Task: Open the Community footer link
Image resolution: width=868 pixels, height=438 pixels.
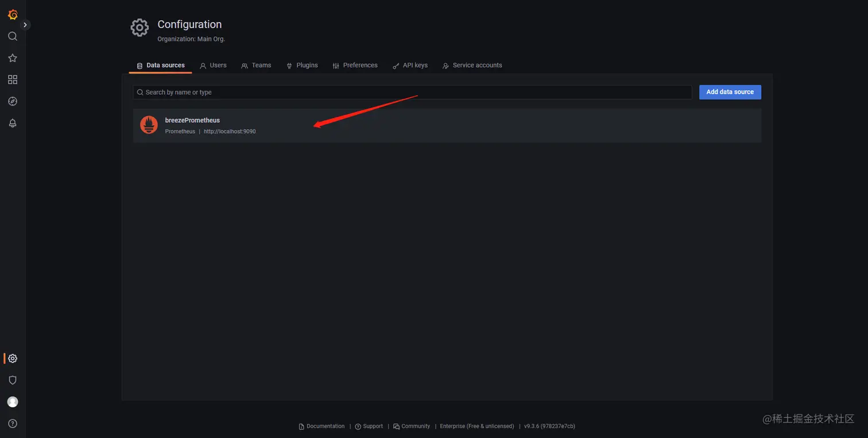Action: point(412,427)
